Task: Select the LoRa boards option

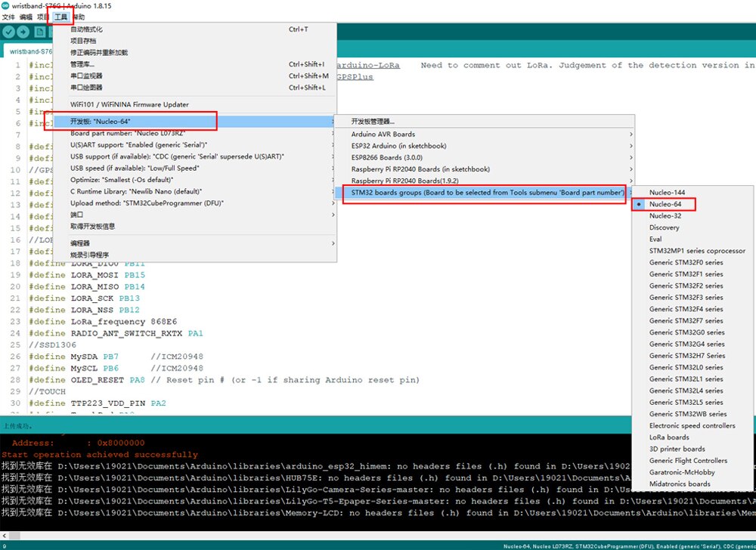Action: [x=669, y=437]
